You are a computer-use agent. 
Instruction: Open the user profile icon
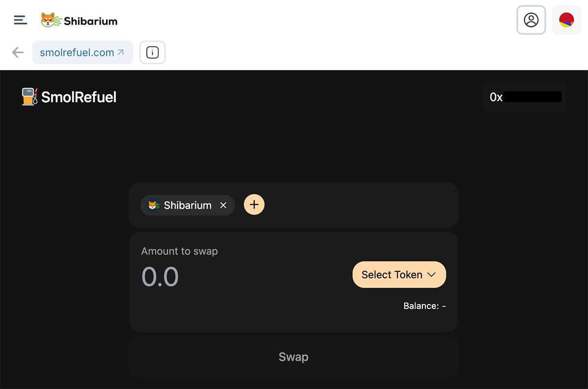point(531,20)
